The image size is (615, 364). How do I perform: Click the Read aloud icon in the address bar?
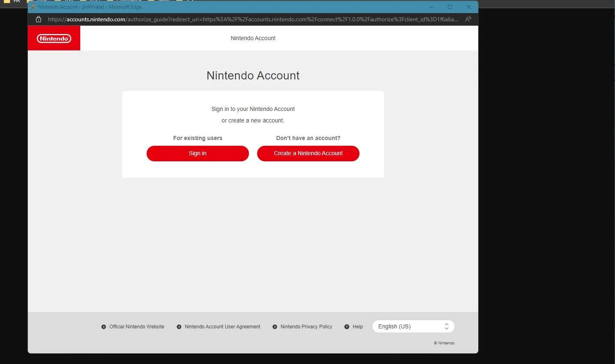click(468, 19)
